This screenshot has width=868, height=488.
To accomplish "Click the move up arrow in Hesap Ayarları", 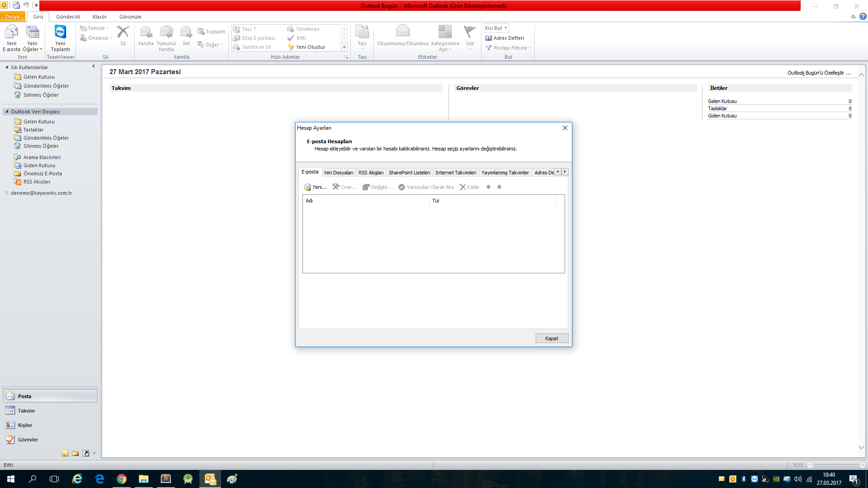I will tap(488, 187).
